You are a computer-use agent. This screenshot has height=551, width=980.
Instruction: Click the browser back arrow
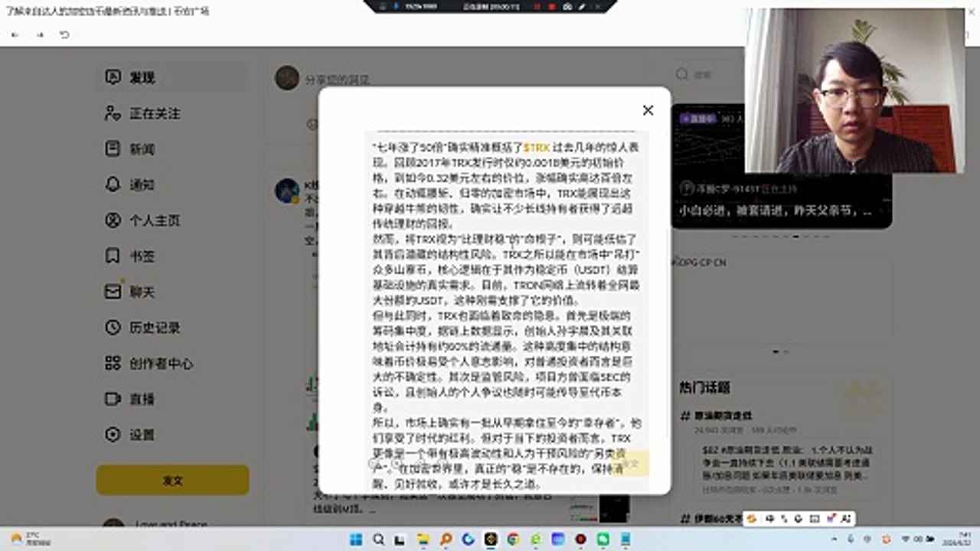(x=15, y=35)
